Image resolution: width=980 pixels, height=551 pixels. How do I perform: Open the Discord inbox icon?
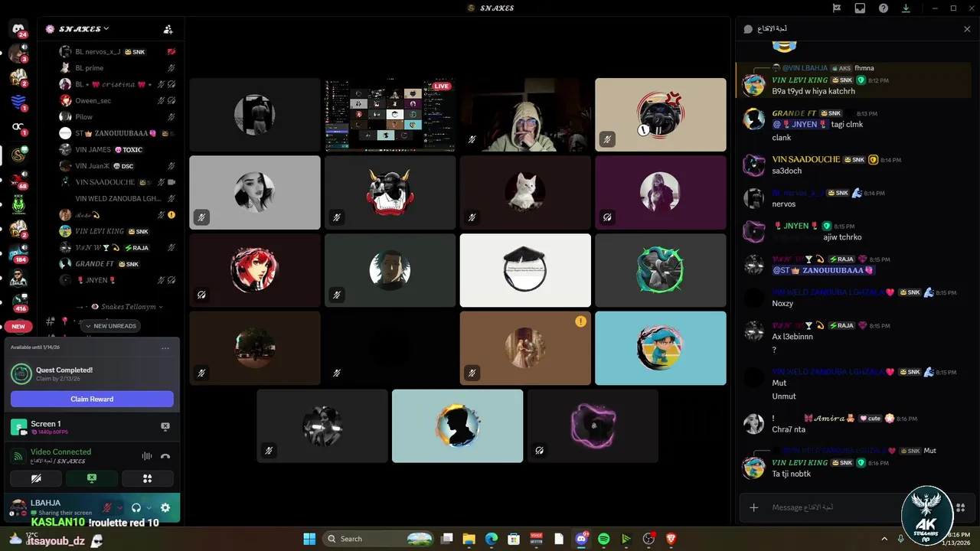click(x=860, y=8)
